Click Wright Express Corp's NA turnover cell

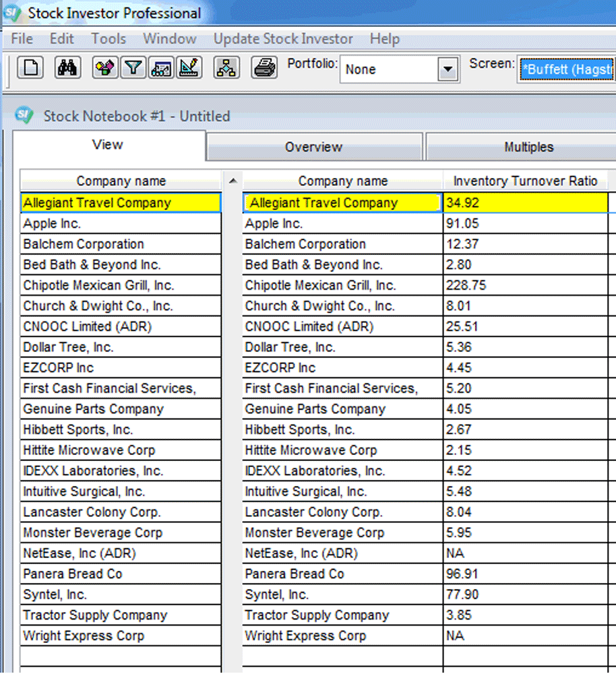(x=525, y=636)
